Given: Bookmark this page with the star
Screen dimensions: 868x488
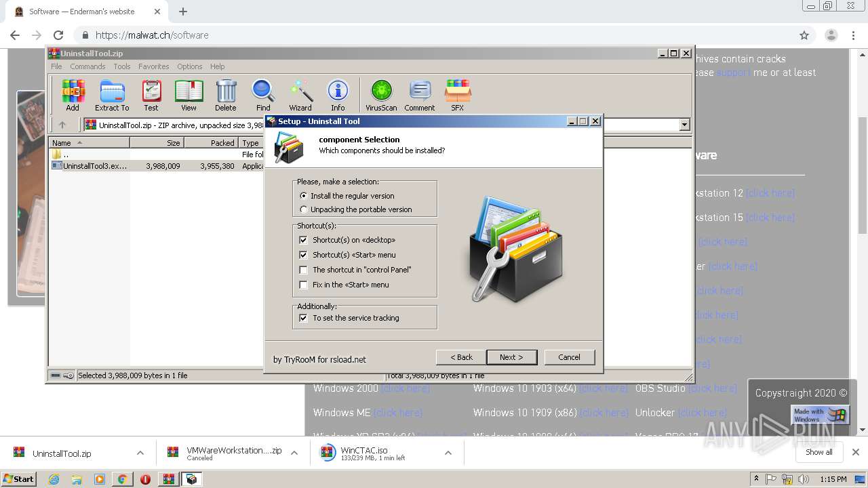Looking at the screenshot, I should click(x=804, y=35).
